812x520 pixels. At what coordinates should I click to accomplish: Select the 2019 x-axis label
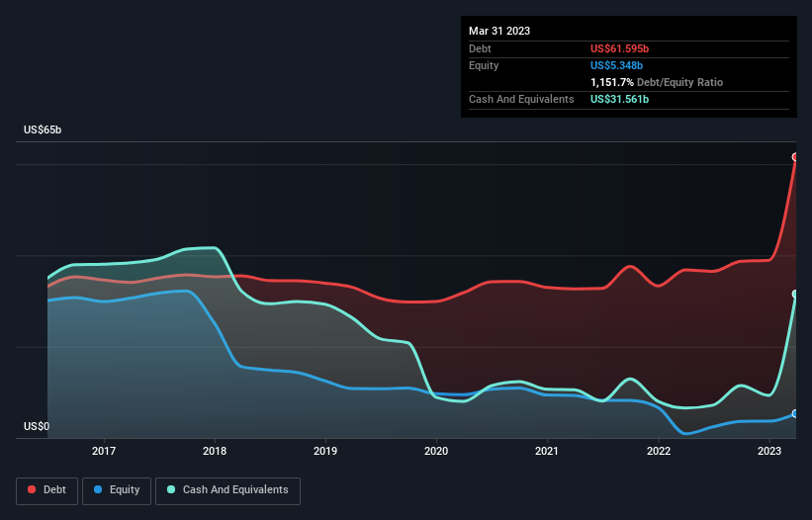325,451
